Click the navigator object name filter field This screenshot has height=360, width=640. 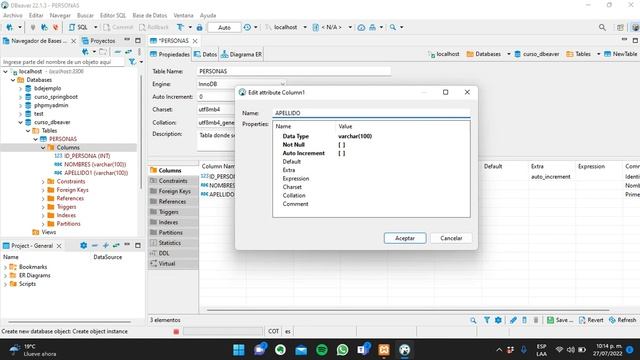[62, 62]
